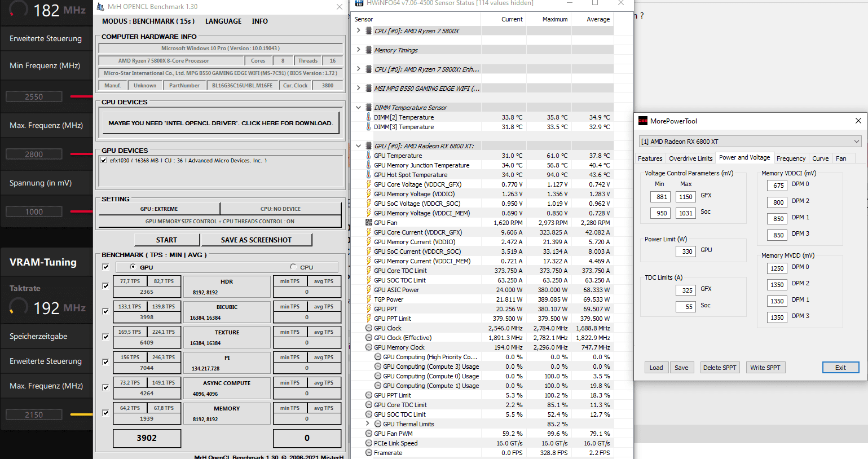868x459 pixels.
Task: Toggle the MEMORY benchmark checkbox
Action: [105, 413]
